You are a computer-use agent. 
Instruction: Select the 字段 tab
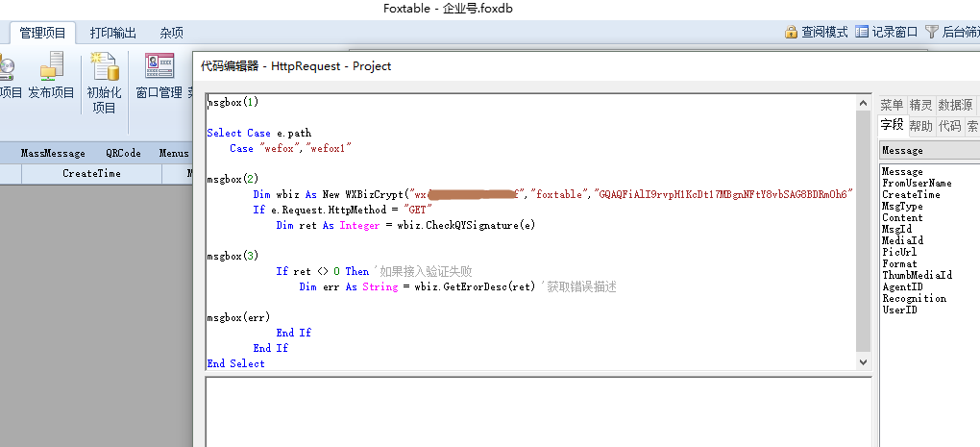coord(892,125)
